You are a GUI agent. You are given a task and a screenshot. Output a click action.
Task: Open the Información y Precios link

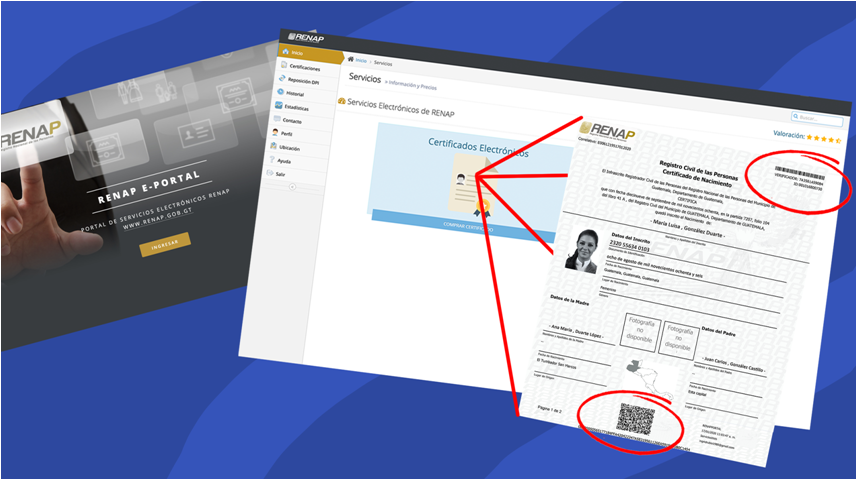pyautogui.click(x=412, y=87)
